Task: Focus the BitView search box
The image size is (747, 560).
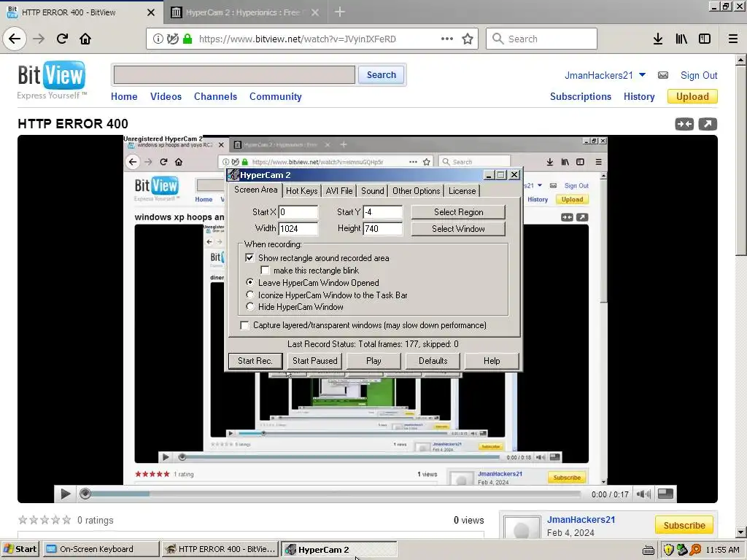Action: pyautogui.click(x=234, y=75)
